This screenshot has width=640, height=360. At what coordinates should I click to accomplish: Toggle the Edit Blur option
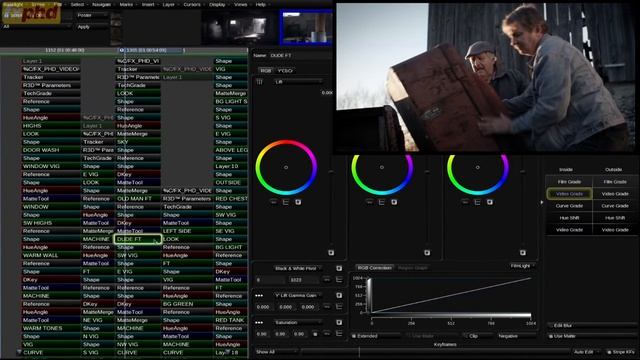click(x=591, y=325)
